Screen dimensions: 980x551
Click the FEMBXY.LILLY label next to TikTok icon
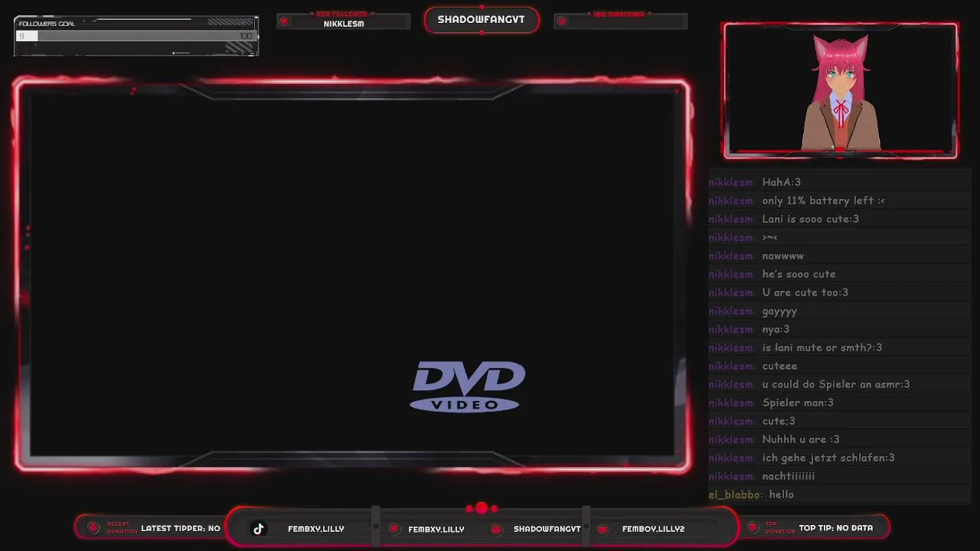pos(316,529)
